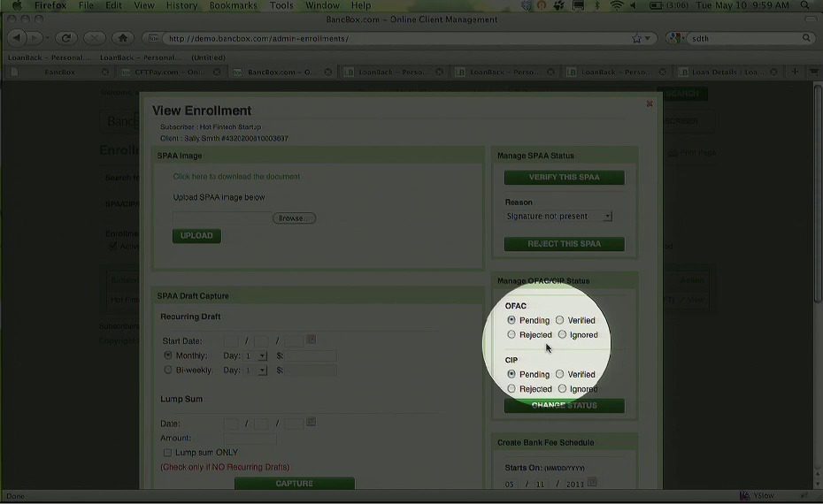Image resolution: width=823 pixels, height=504 pixels.
Task: Open the Bi-weekly Day dropdown
Action: click(x=256, y=370)
